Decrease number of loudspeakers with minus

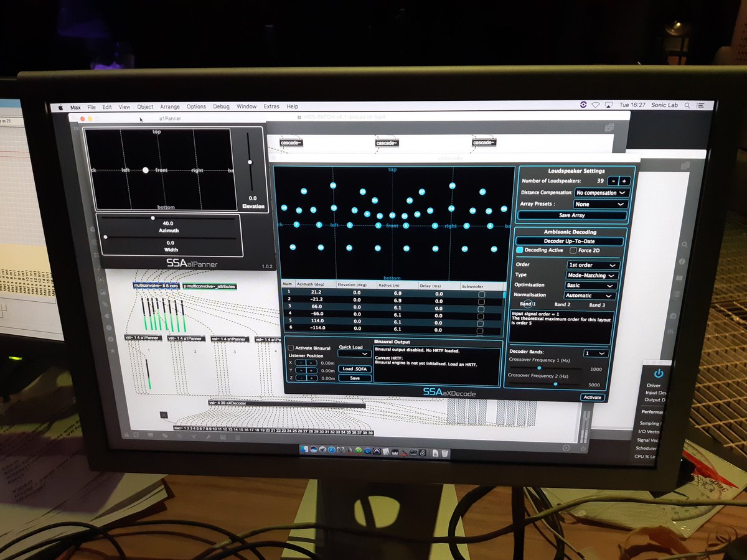click(613, 181)
